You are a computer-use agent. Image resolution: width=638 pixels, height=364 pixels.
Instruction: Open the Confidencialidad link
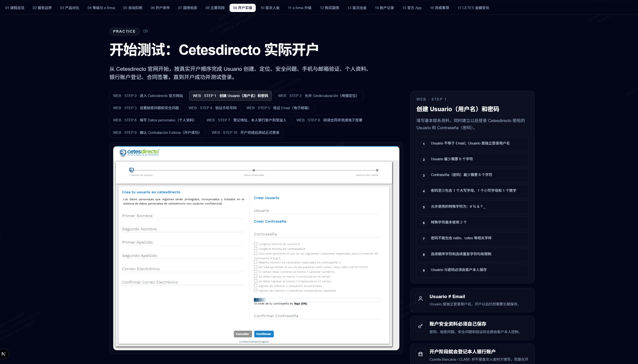click(x=248, y=342)
